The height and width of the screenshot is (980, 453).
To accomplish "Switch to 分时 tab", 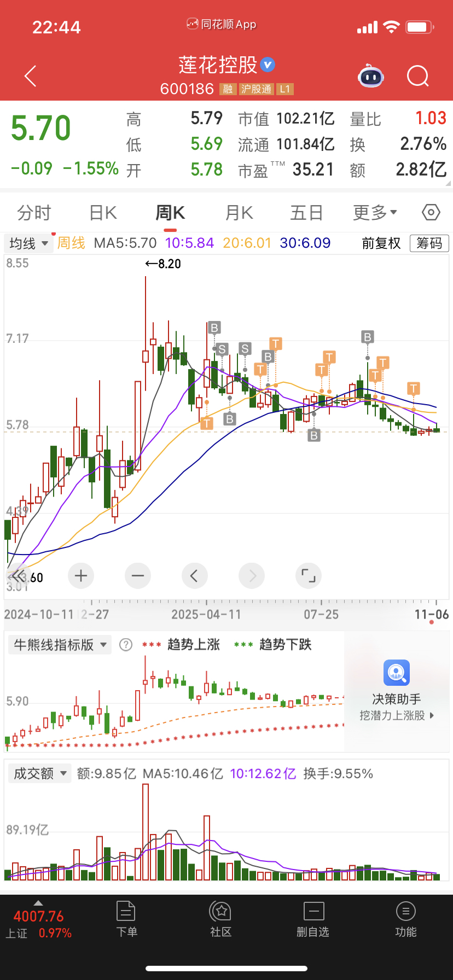I will 34,212.
